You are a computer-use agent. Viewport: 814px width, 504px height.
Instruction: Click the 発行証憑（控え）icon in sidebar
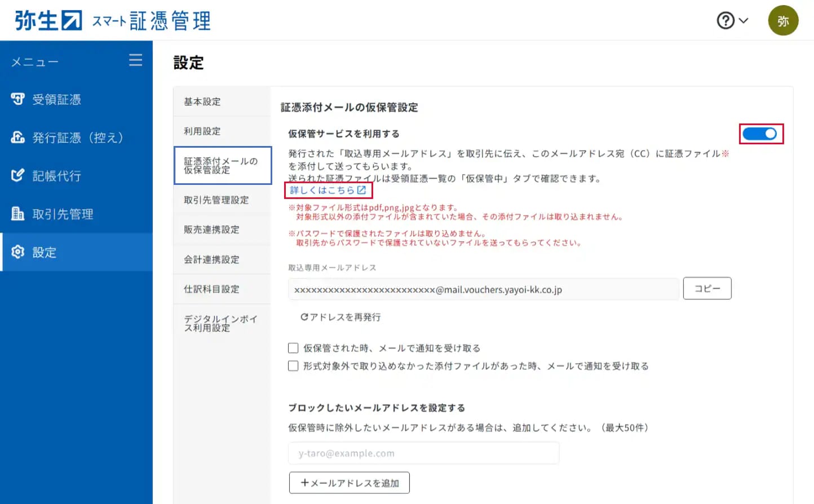17,138
